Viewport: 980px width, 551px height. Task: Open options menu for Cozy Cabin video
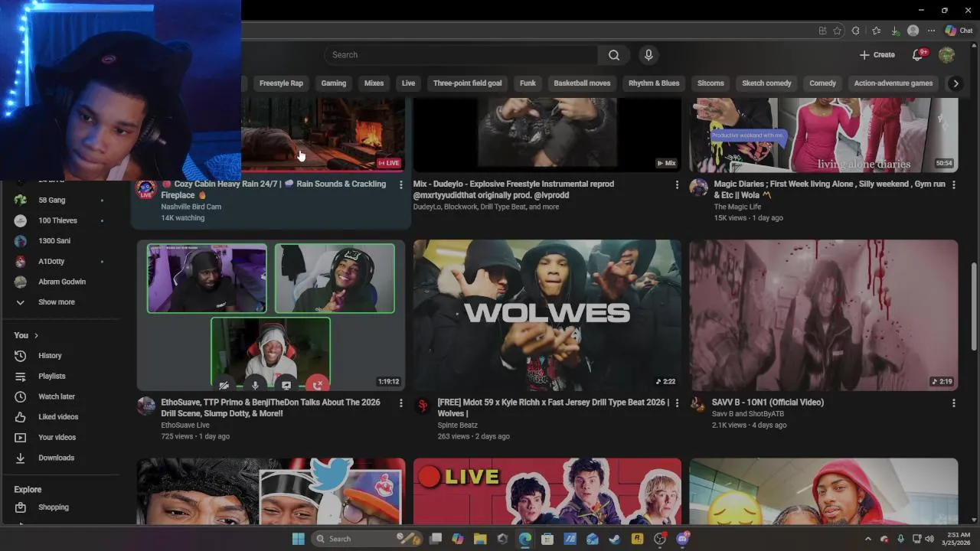[401, 184]
